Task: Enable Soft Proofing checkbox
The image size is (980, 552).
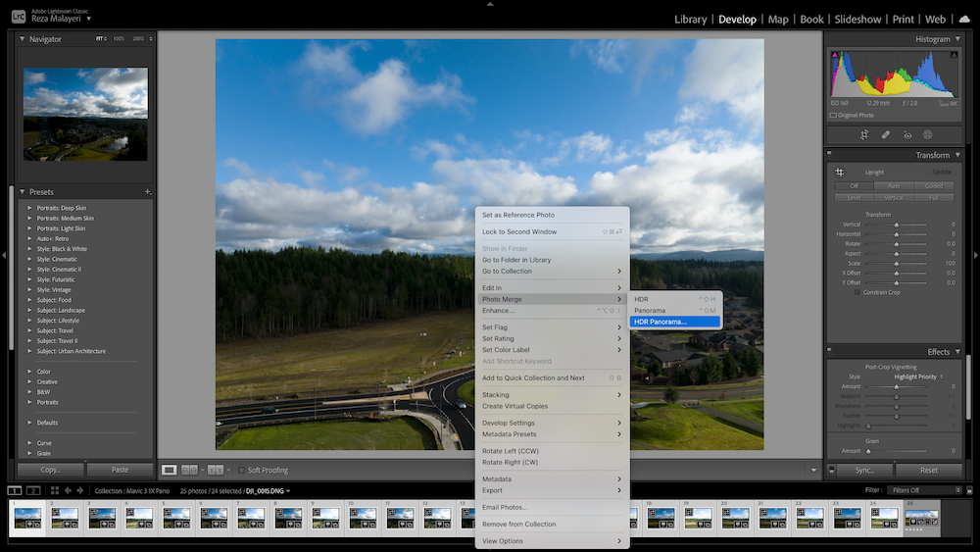Action: [x=242, y=470]
